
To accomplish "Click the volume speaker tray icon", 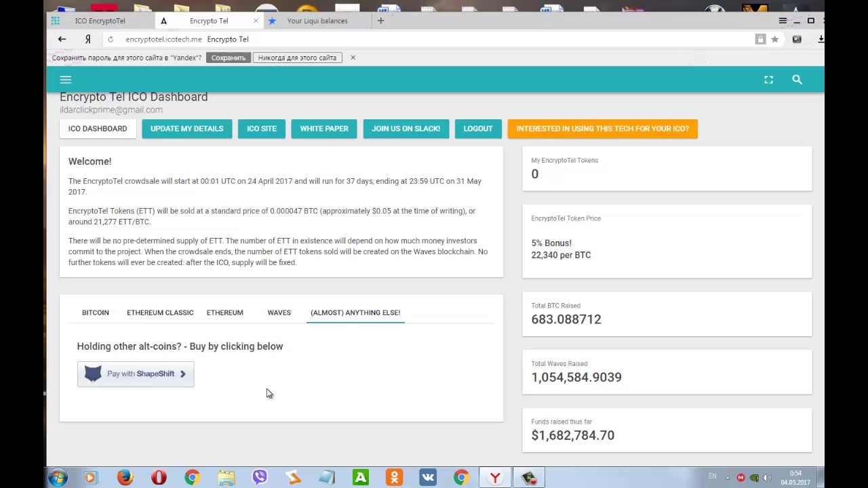I will pyautogui.click(x=767, y=478).
